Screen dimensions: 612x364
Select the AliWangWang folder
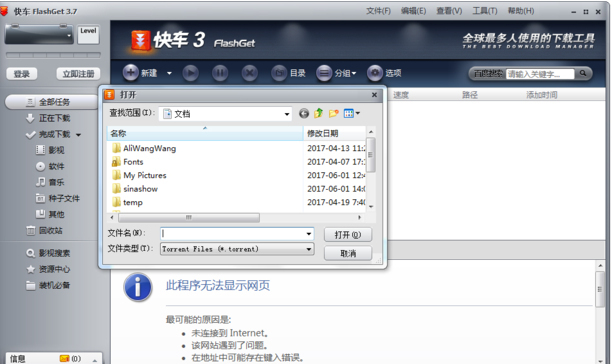(144, 148)
